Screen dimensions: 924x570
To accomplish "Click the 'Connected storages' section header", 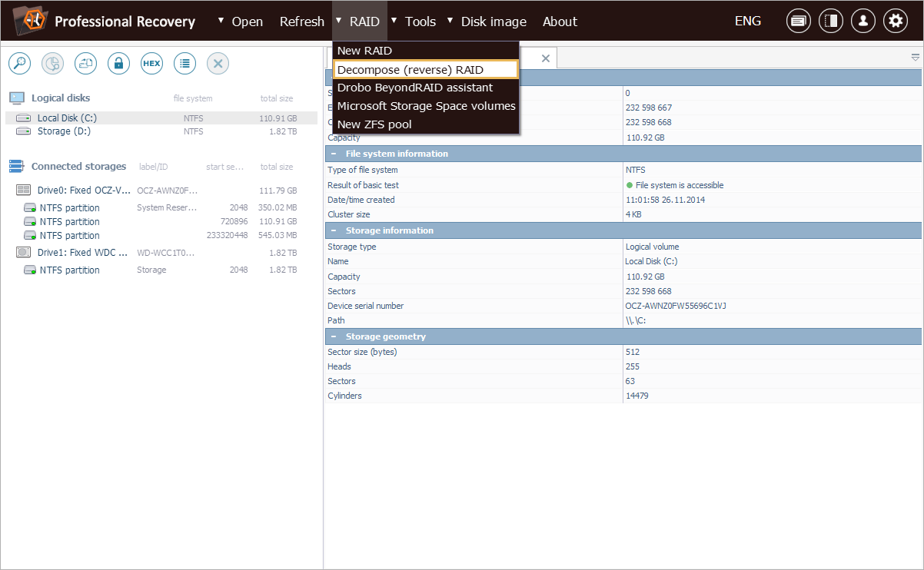I will click(78, 166).
